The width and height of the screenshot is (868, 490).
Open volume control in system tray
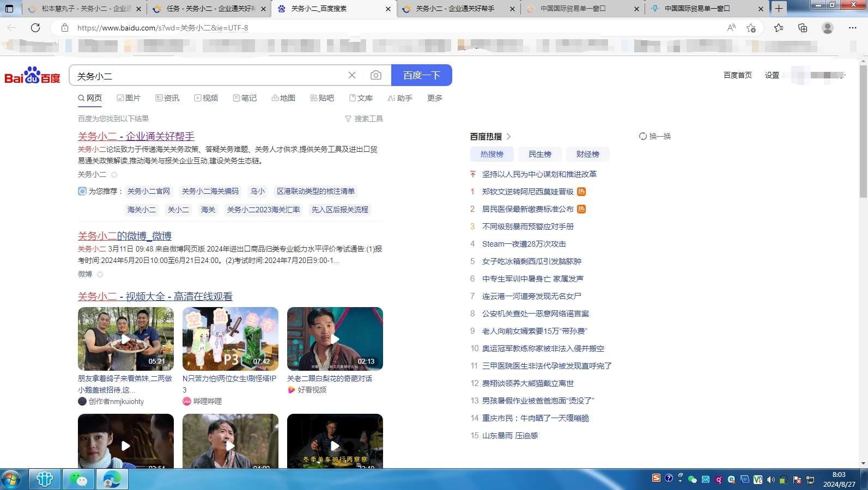[770, 480]
